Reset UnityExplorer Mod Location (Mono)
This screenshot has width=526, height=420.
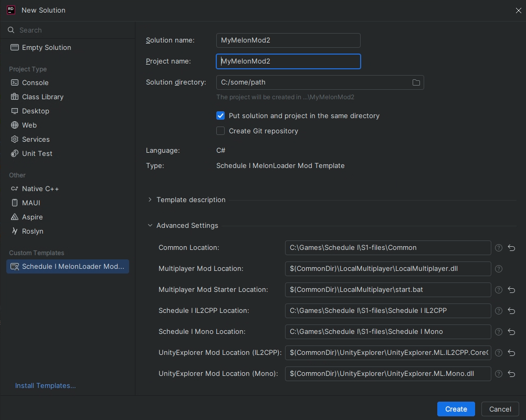(x=511, y=374)
